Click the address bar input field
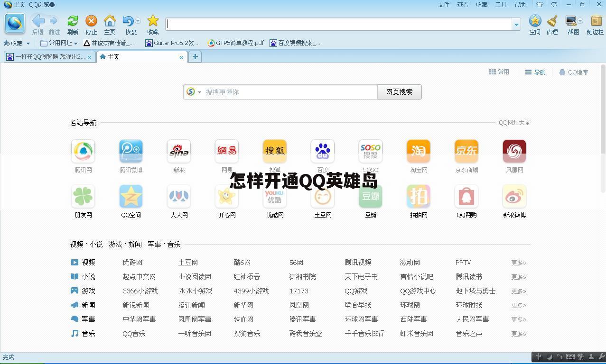The image size is (606, 364). pos(339,24)
